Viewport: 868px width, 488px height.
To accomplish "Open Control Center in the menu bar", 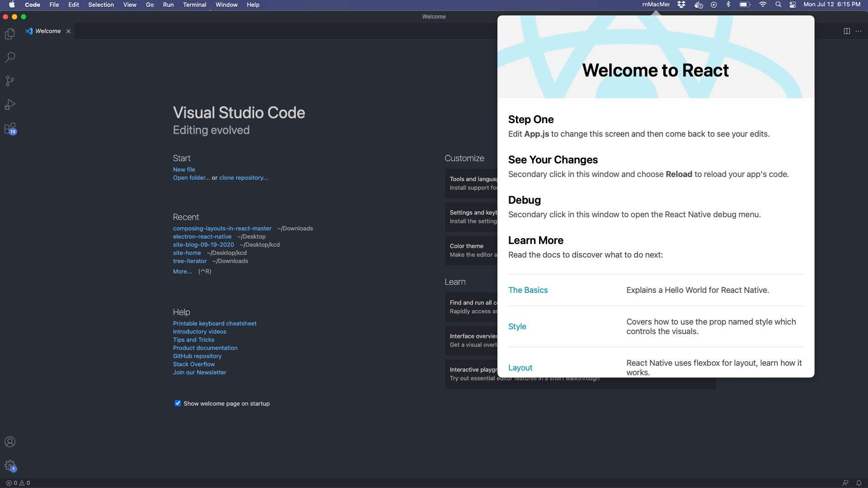I will (x=793, y=5).
